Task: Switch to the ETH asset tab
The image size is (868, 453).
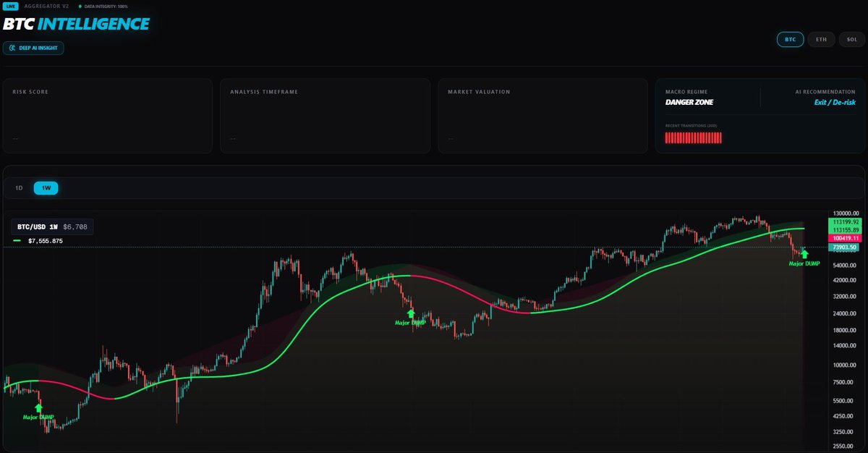Action: coord(821,39)
